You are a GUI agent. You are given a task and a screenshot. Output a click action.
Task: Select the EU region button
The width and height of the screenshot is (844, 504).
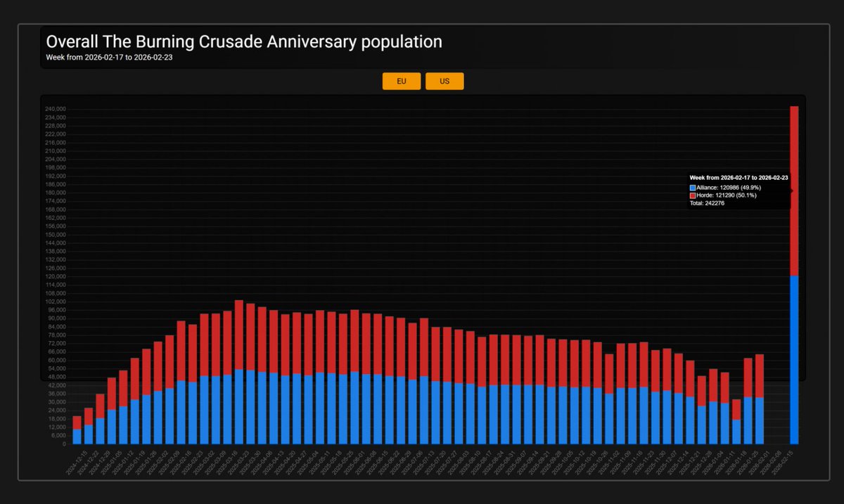(402, 81)
